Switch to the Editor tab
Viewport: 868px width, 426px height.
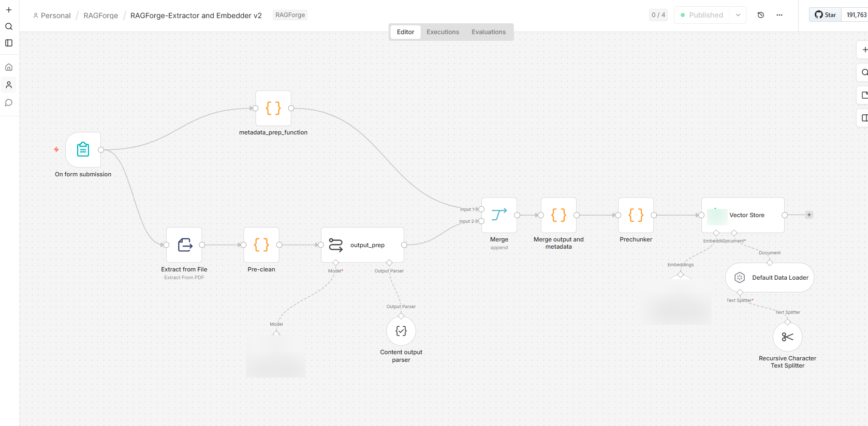405,32
